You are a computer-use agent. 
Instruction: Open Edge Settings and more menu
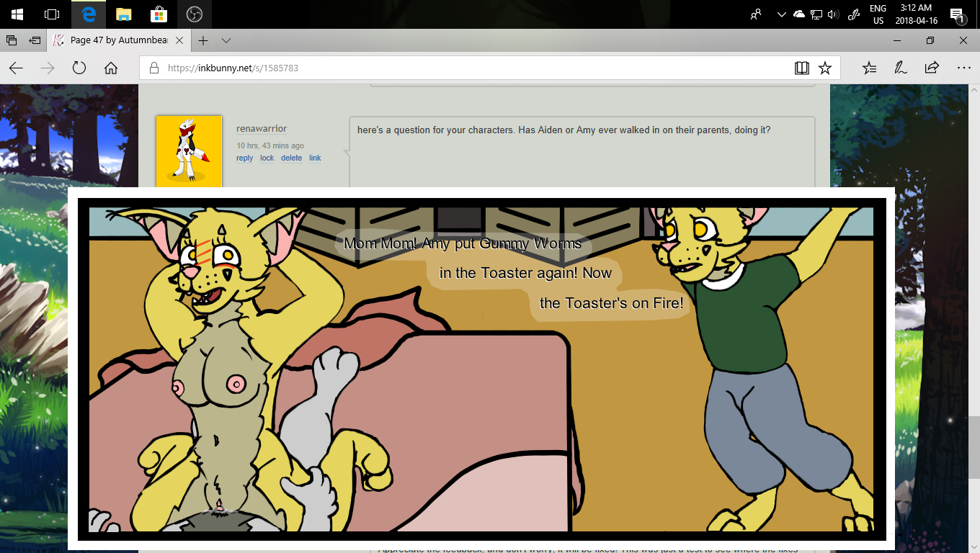(x=963, y=68)
